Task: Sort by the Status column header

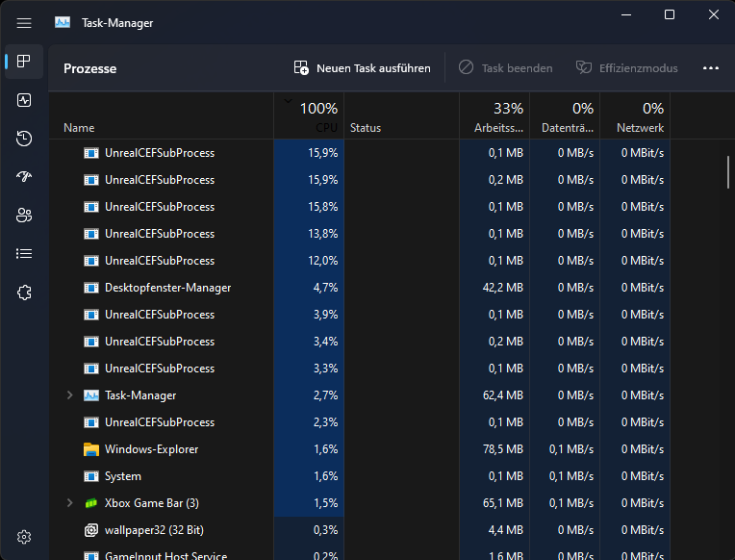Action: 402,115
